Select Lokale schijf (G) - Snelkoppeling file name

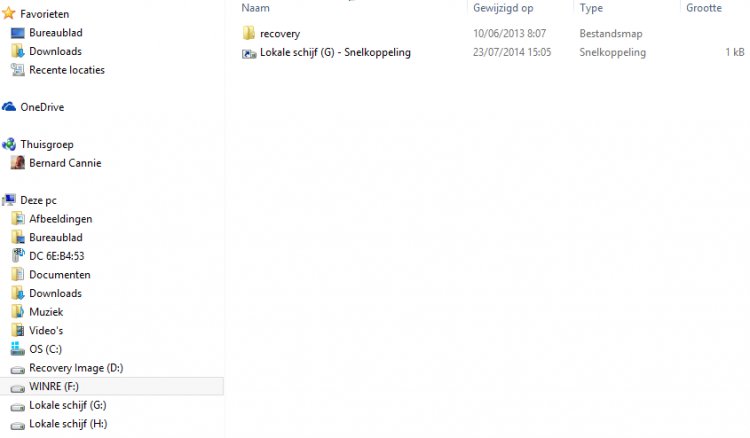tap(335, 52)
